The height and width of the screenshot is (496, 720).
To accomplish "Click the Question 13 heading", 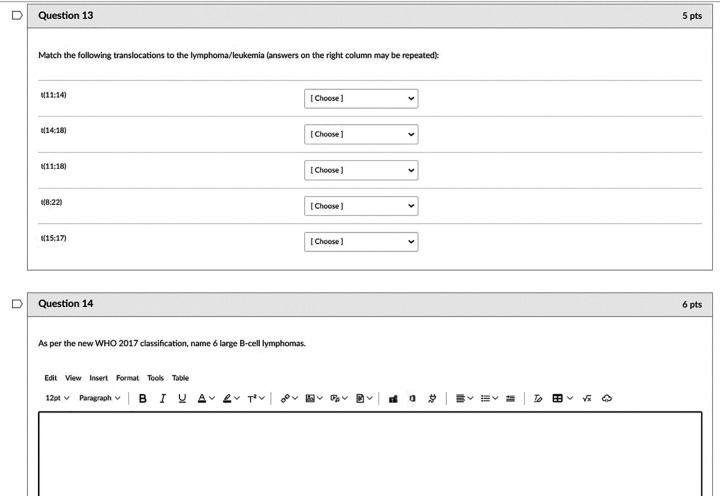I will tap(66, 16).
